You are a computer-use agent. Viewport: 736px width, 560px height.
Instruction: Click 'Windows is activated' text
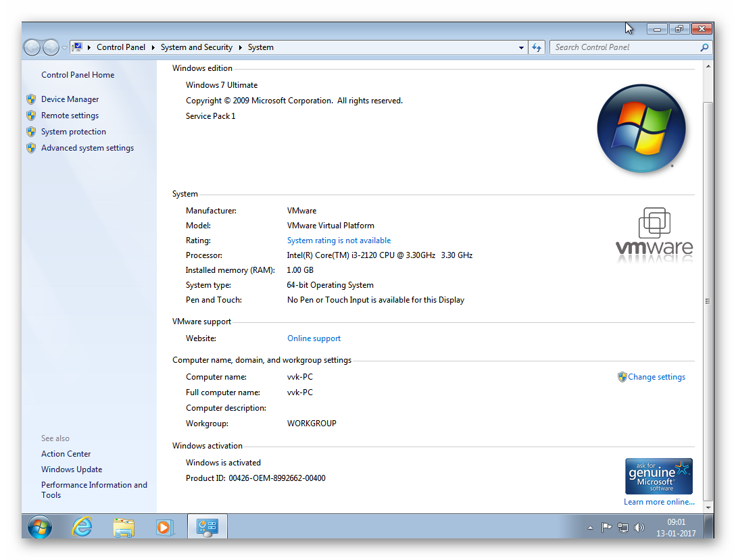point(223,463)
